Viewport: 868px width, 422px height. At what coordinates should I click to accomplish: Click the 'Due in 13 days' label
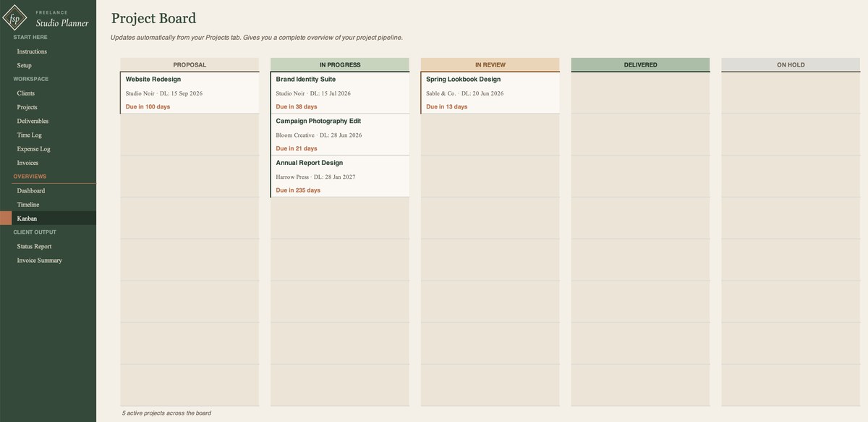447,107
